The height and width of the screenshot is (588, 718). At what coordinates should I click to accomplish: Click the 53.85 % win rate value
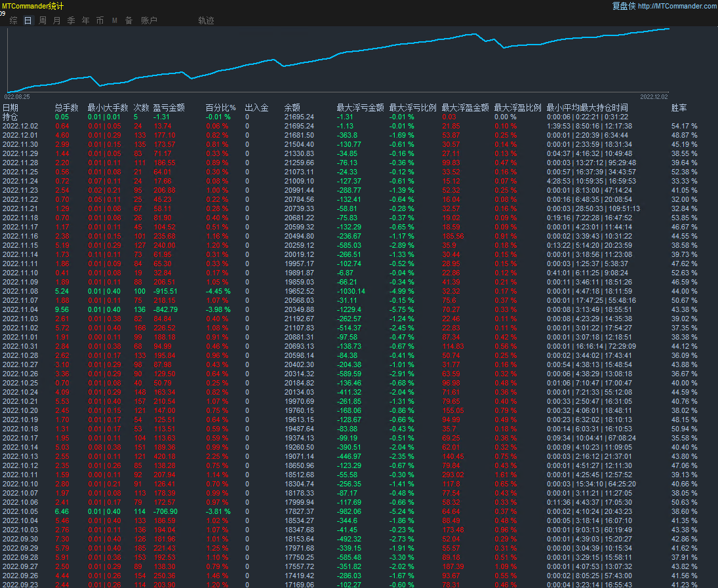point(684,218)
